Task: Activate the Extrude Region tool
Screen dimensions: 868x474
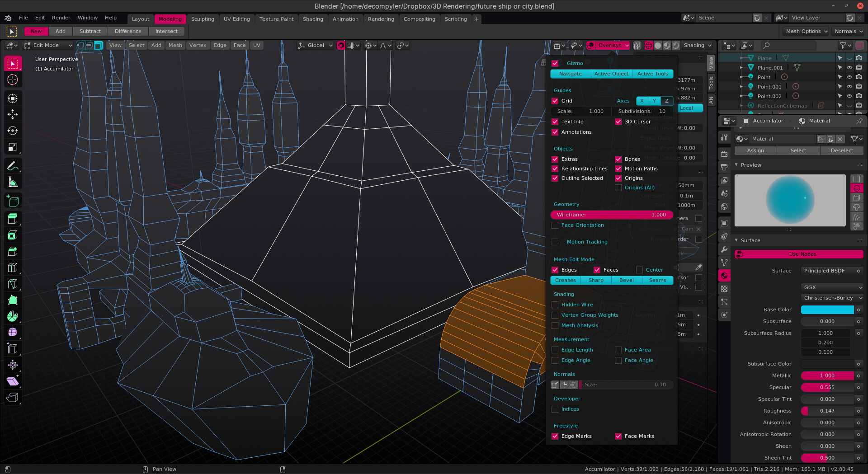Action: click(13, 219)
